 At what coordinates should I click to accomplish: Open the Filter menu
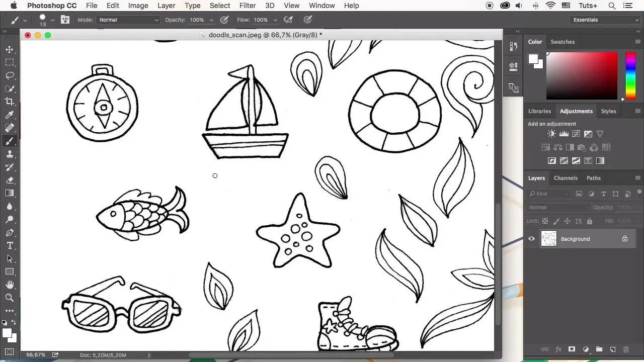[248, 6]
